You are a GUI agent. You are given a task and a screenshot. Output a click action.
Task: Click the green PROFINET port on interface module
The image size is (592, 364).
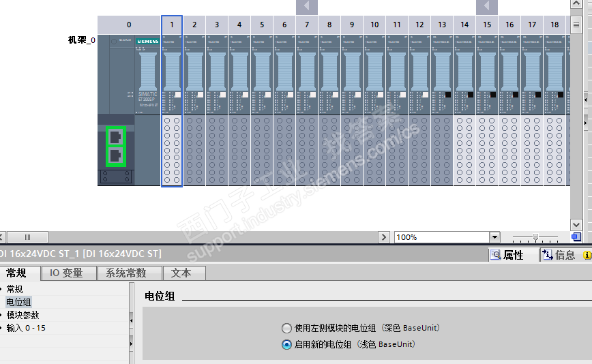(115, 147)
